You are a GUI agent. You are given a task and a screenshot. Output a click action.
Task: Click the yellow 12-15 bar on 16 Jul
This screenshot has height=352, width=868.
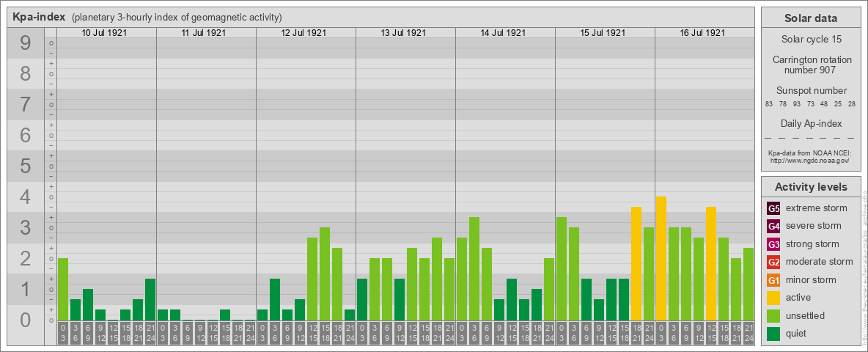711,263
